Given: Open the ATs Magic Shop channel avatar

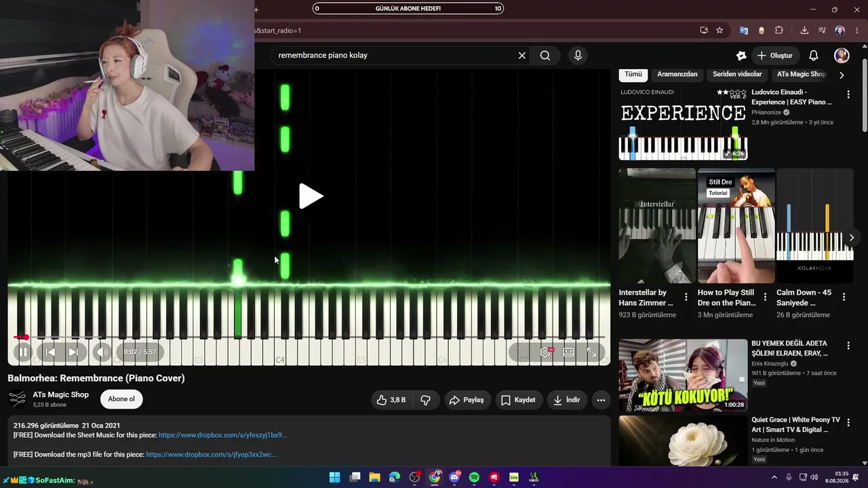Looking at the screenshot, I should point(18,399).
